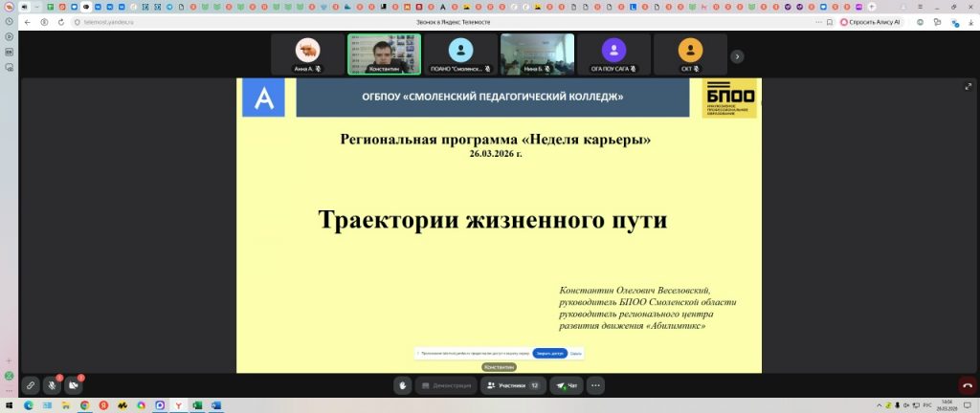Open the Чат chat panel
The width and height of the screenshot is (980, 413).
pyautogui.click(x=568, y=385)
